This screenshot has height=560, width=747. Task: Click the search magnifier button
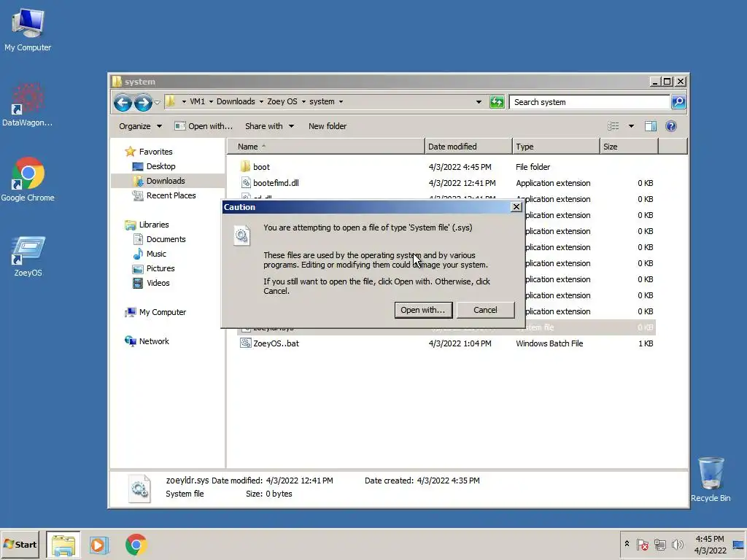click(x=678, y=102)
